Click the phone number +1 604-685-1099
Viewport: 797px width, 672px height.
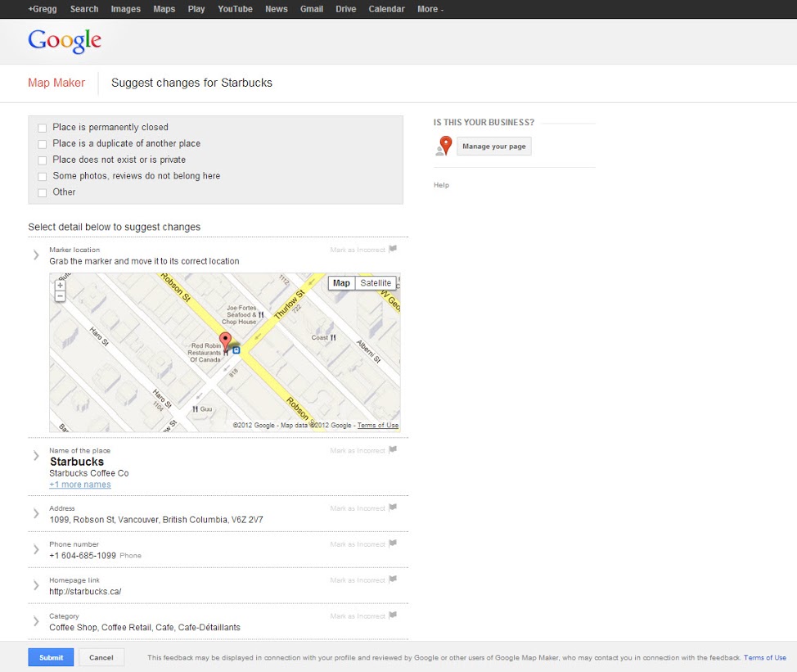pos(83,556)
